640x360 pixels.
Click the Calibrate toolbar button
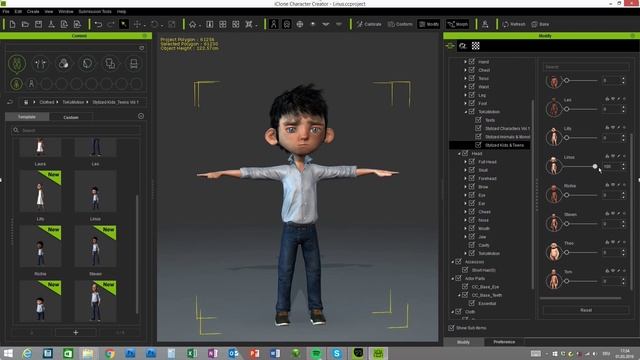[x=369, y=24]
